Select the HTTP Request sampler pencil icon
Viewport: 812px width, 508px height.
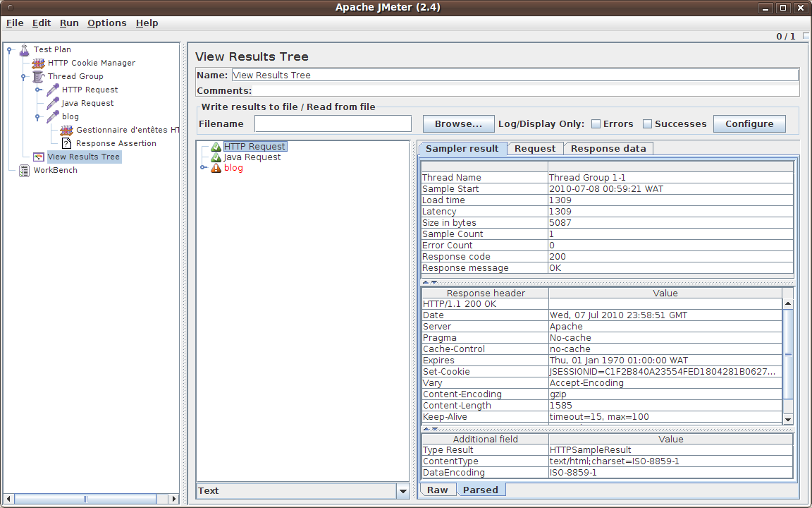51,90
